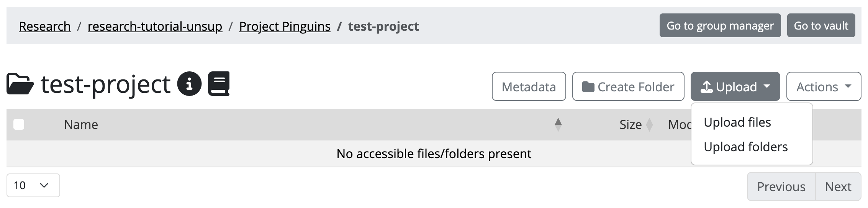Click the Next pagination button
The height and width of the screenshot is (208, 868).
[x=838, y=187]
